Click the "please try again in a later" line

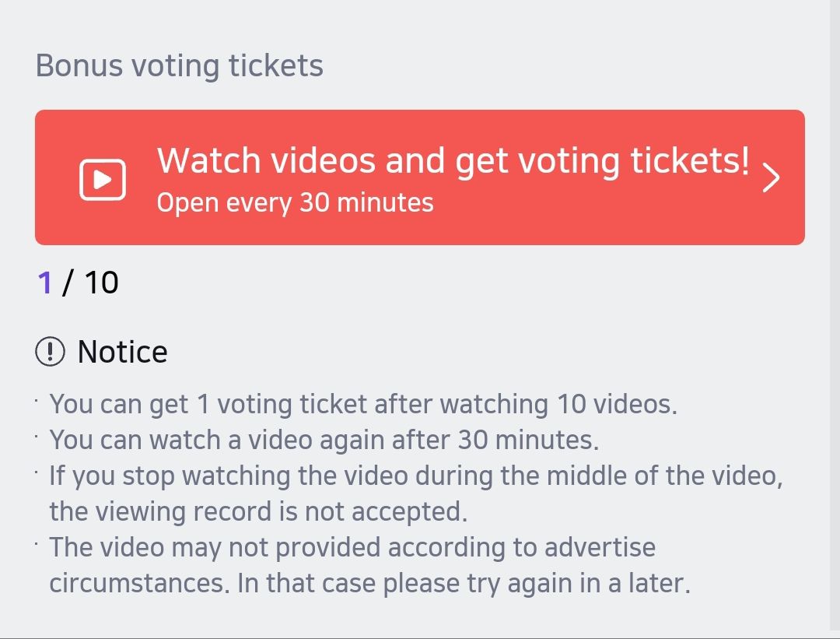pyautogui.click(x=369, y=583)
